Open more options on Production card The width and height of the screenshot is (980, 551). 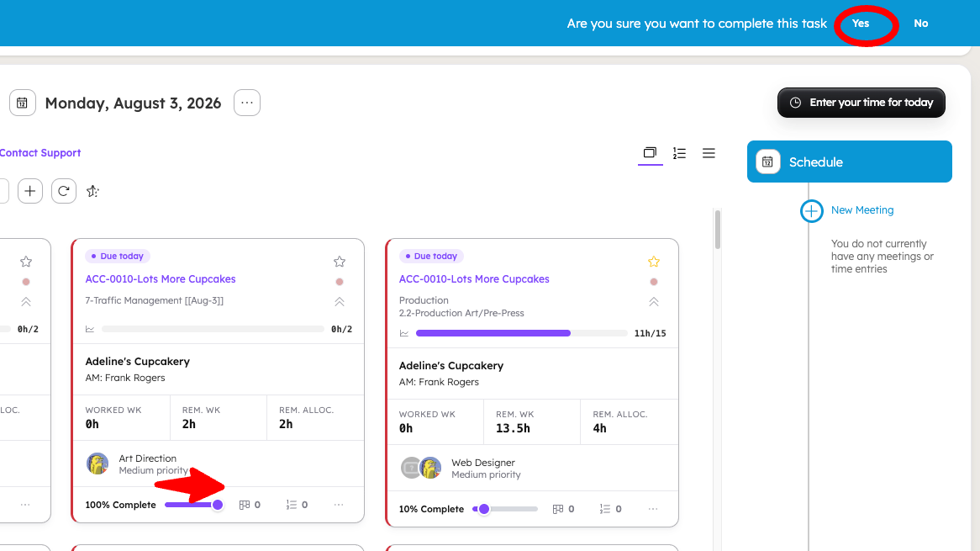(x=653, y=509)
